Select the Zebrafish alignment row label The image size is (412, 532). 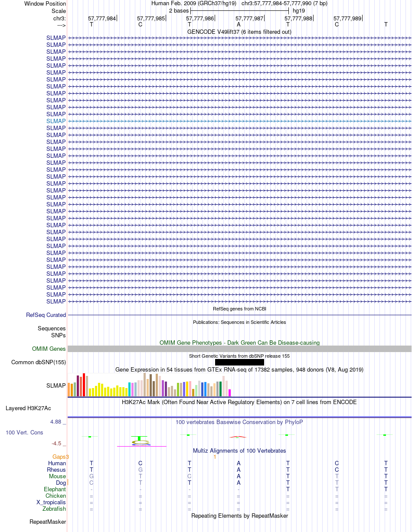point(54,509)
